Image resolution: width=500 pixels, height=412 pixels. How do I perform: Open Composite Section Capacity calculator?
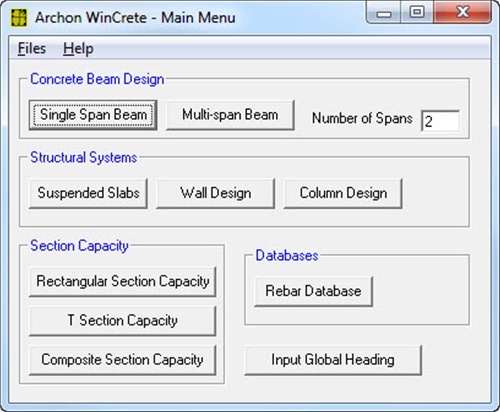[123, 360]
